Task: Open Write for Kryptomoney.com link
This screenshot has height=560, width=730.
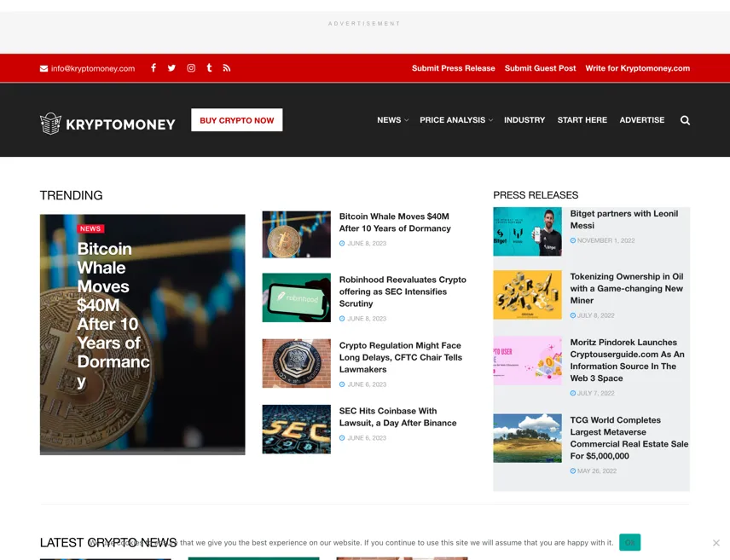Action: coord(637,68)
